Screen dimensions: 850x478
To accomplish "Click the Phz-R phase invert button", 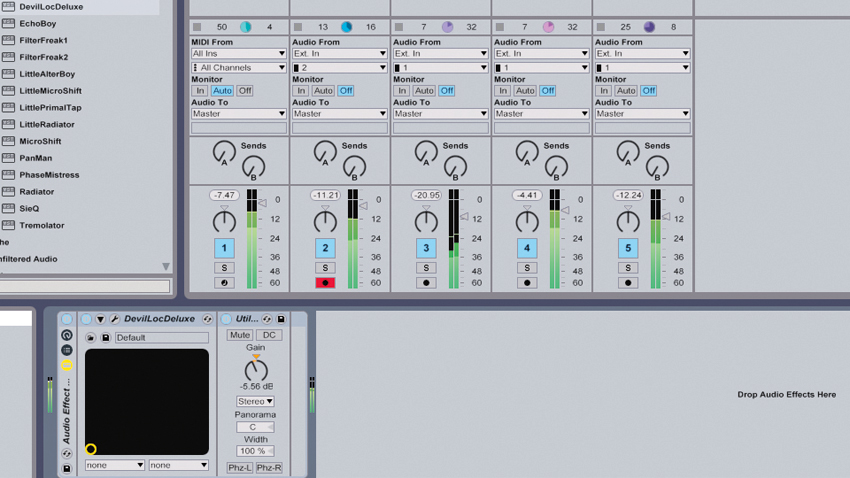I will [x=269, y=468].
